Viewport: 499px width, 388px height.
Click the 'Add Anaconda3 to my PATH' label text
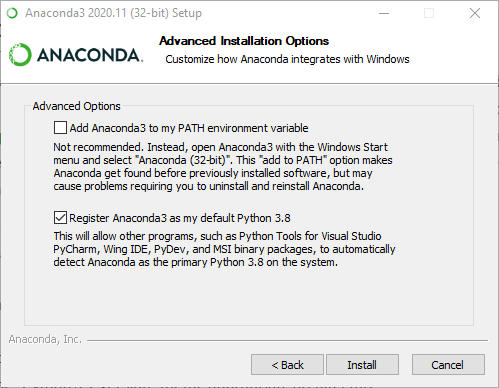click(x=189, y=128)
